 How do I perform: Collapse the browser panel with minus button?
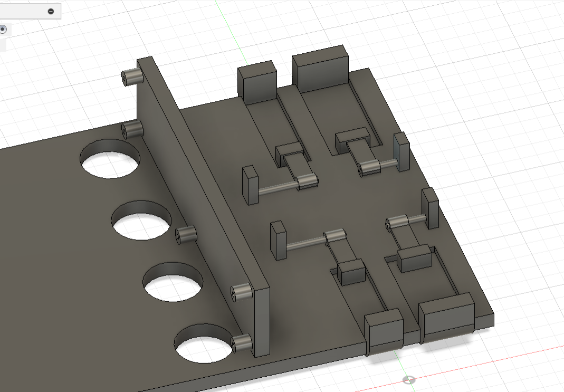point(51,12)
